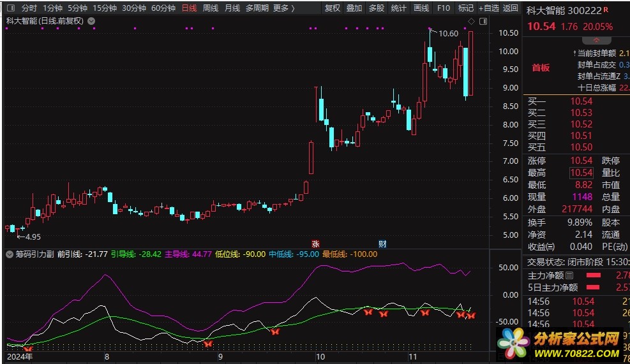Select the 60分钟 period
The height and width of the screenshot is (364, 630).
163,8
